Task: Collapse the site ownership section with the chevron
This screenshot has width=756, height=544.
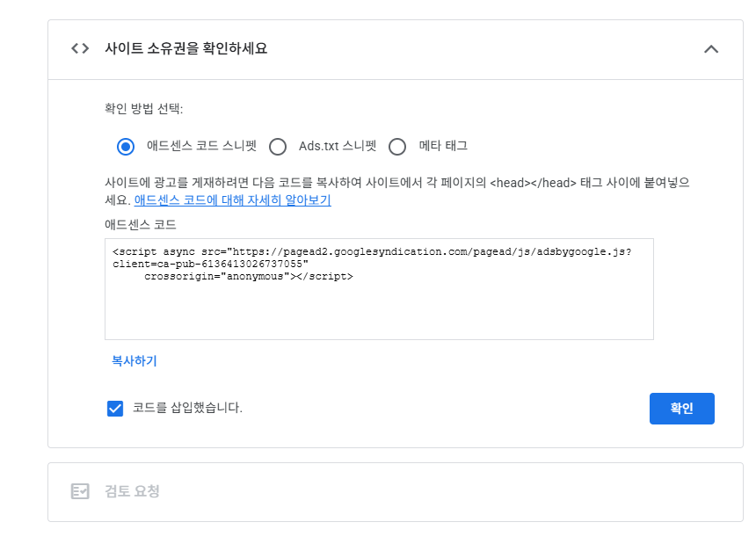Action: point(711,49)
